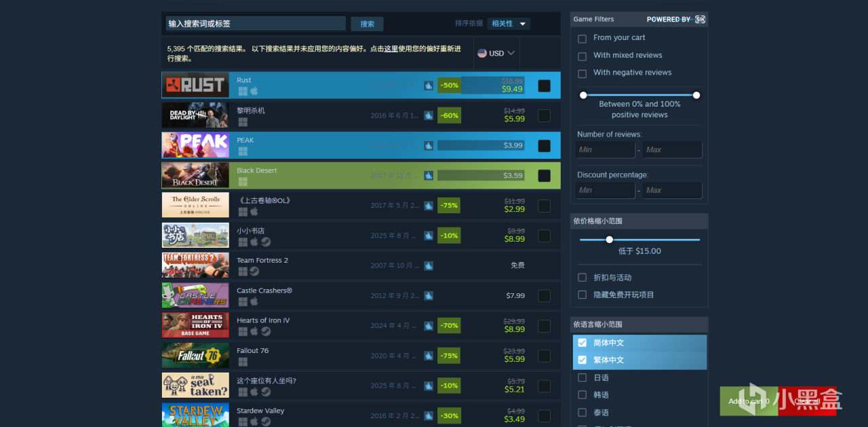
Task: Click the Windows icon under 黎明杀机
Action: coord(243,122)
